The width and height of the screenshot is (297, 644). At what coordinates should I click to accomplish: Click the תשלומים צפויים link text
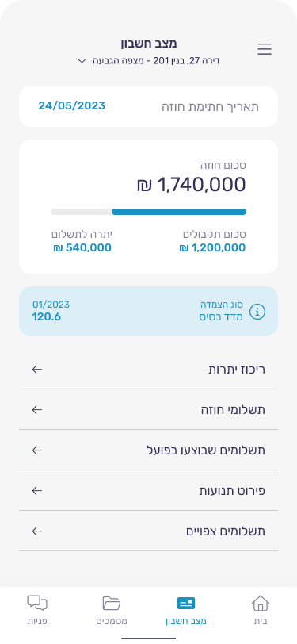[226, 531]
